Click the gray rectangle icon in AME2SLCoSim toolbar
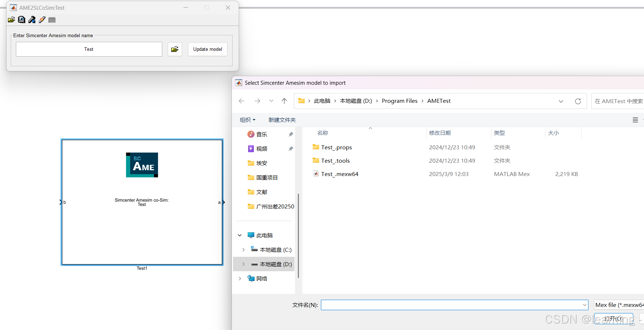Image resolution: width=644 pixels, height=330 pixels. tap(52, 20)
